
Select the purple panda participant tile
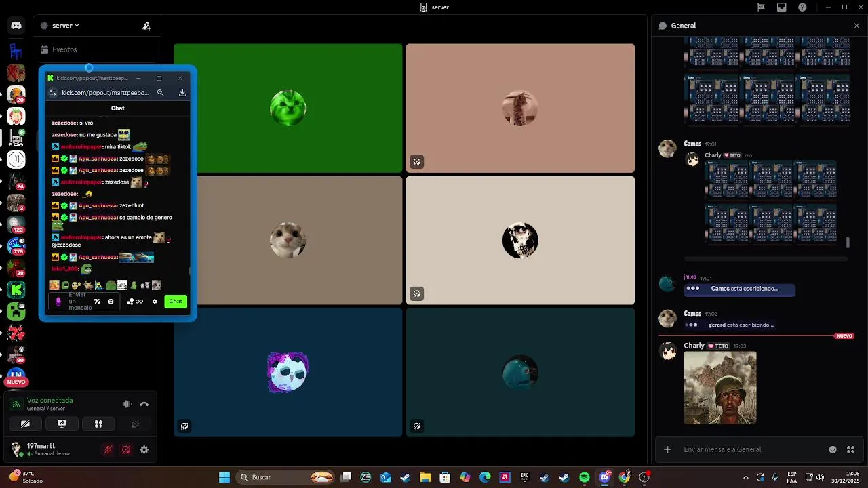[288, 372]
